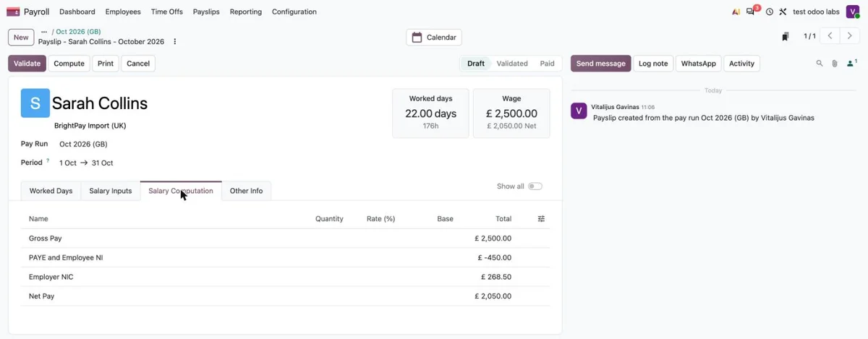This screenshot has width=868, height=339.
Task: Switch to the Worked Days tab
Action: [51, 191]
